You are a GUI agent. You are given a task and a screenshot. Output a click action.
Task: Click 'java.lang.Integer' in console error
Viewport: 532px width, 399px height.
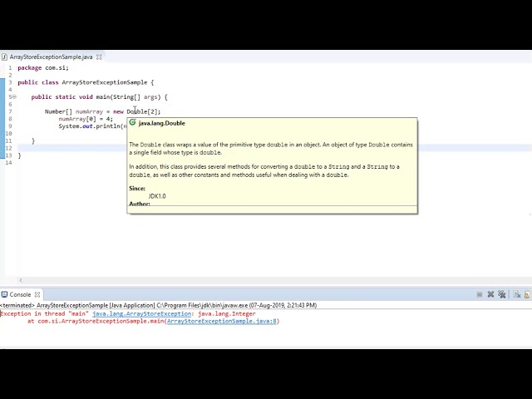227,314
